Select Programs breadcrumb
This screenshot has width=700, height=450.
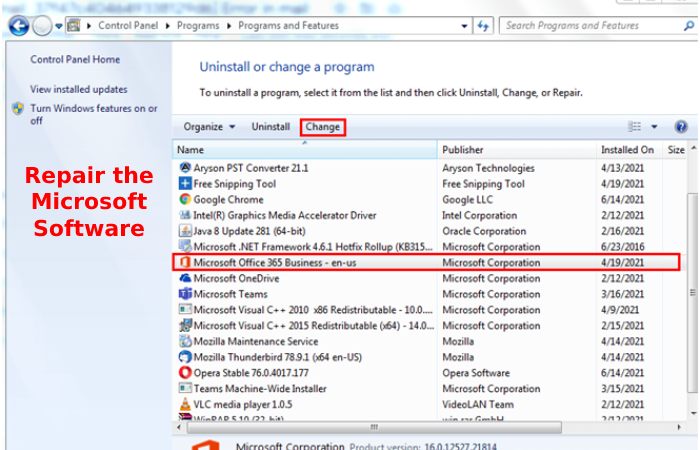(198, 25)
